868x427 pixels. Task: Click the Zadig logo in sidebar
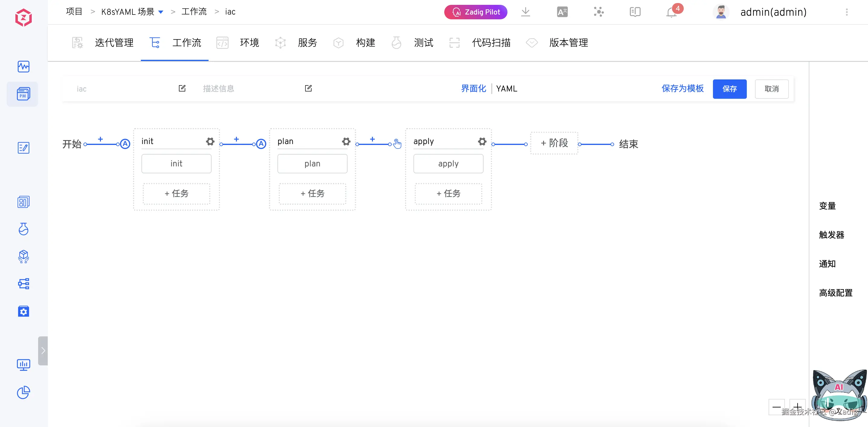click(x=23, y=18)
